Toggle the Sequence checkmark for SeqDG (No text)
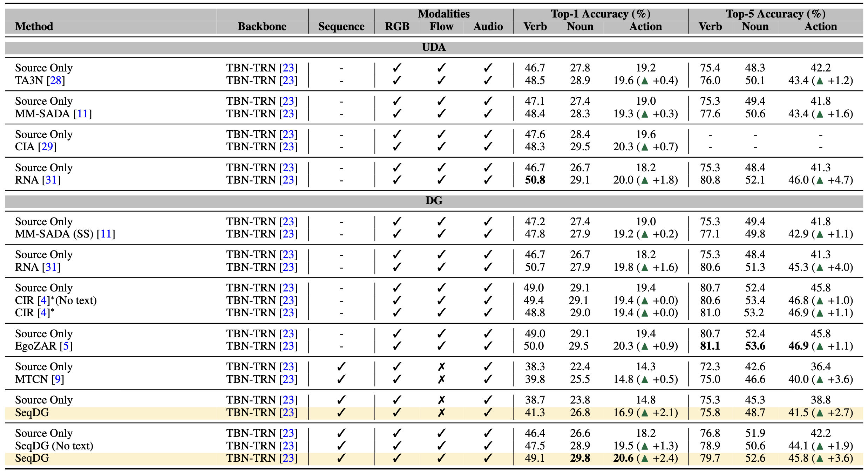Viewport: 868px width, 475px height. pos(341,446)
